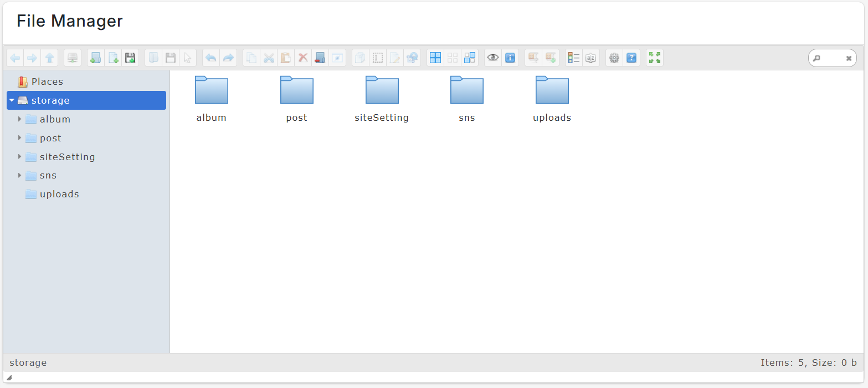
Task: Select post in the sidebar tree
Action: click(x=86, y=138)
